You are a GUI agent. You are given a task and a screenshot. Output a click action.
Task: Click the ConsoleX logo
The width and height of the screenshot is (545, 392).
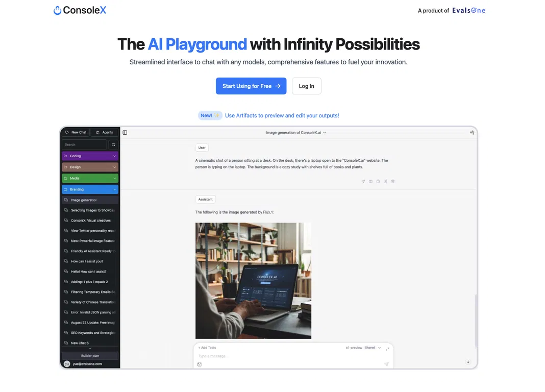click(x=80, y=10)
